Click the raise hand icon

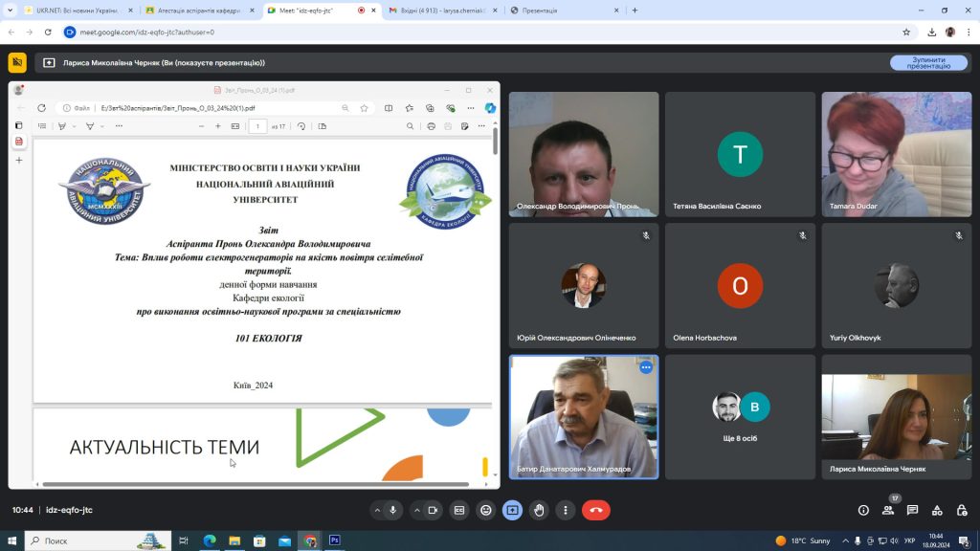(540, 511)
